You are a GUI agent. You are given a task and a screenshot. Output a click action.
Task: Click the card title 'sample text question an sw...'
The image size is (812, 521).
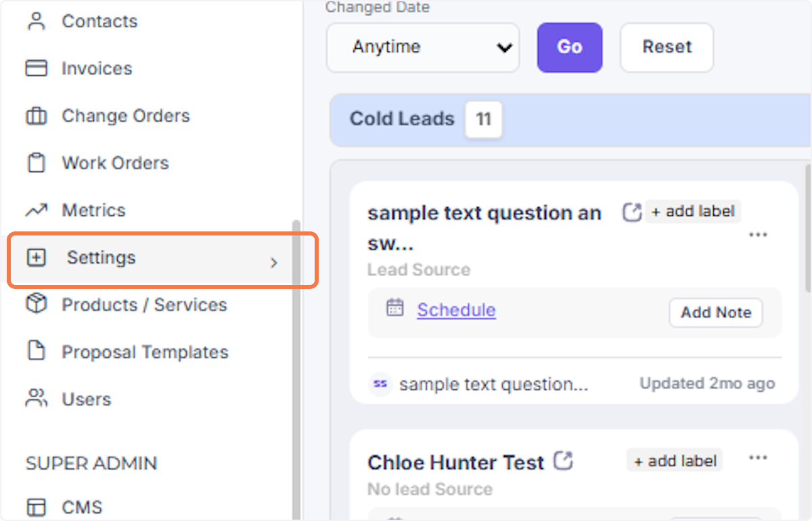click(x=484, y=227)
